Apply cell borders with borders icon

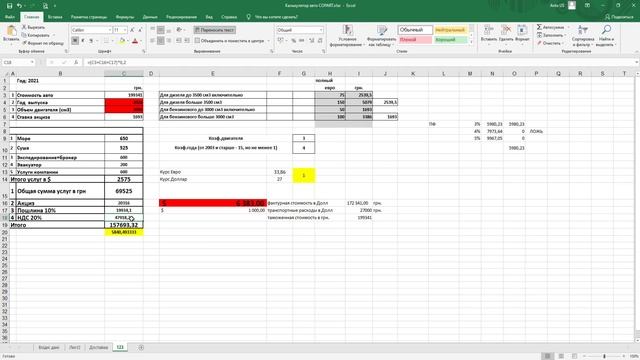[106, 41]
